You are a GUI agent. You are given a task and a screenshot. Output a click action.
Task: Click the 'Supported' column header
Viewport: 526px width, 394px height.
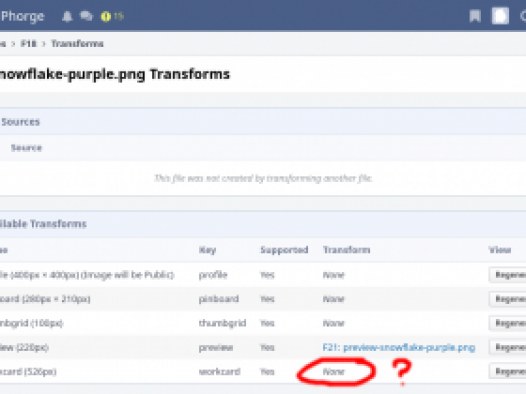(284, 250)
